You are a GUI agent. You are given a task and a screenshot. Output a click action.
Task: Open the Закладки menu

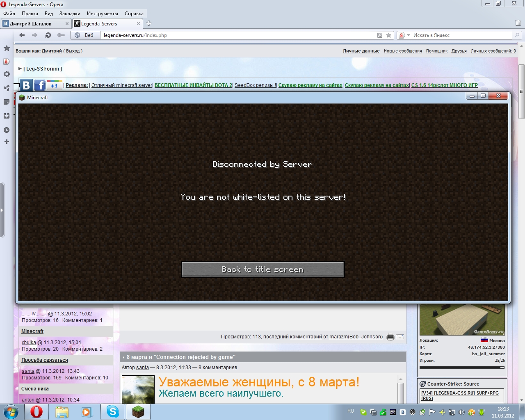(70, 14)
